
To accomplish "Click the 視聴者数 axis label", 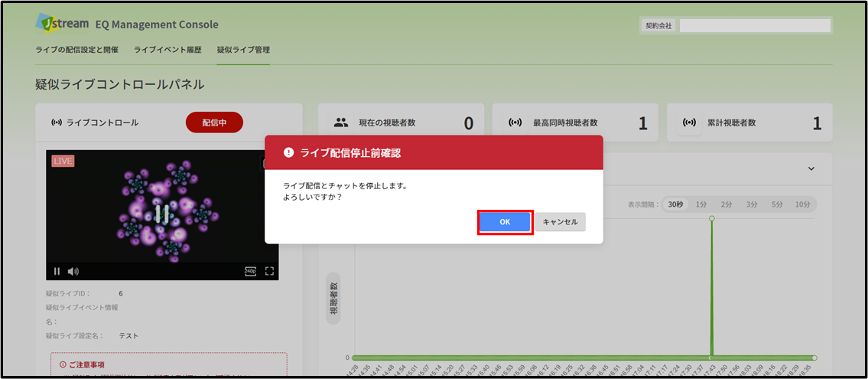I will coord(333,299).
